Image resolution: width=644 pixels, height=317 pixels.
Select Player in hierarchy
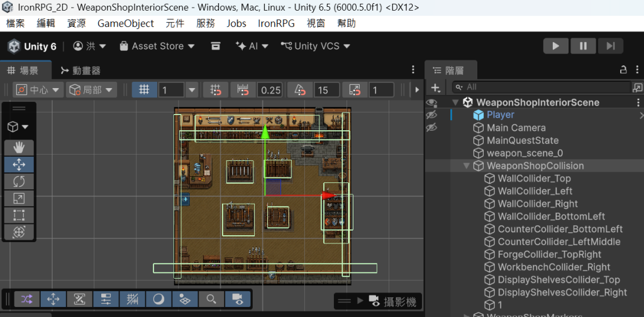[500, 115]
